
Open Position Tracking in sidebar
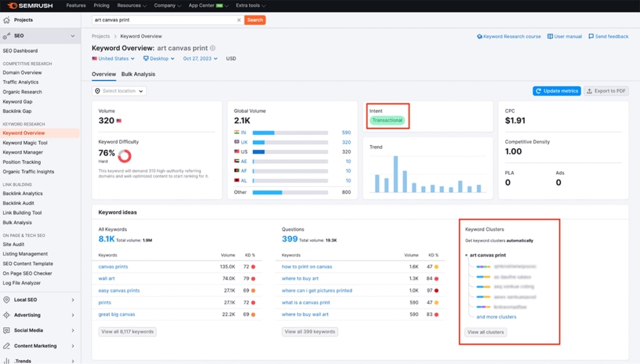pyautogui.click(x=22, y=162)
